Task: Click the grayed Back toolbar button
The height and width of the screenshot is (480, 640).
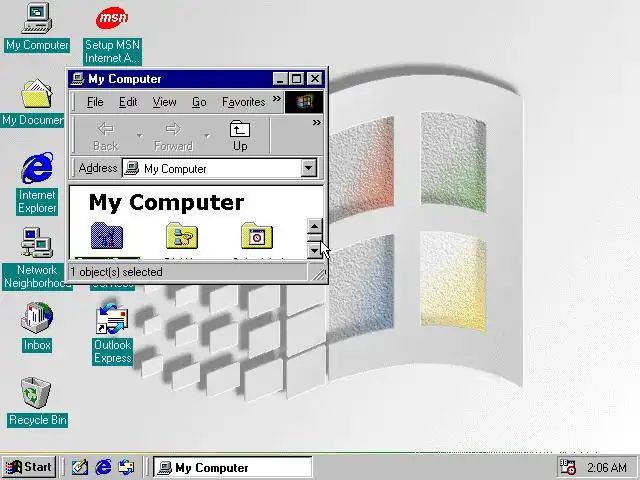Action: coord(106,136)
